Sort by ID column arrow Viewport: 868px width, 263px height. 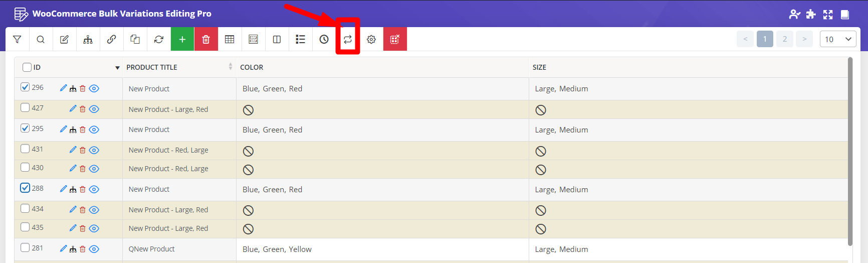point(117,68)
